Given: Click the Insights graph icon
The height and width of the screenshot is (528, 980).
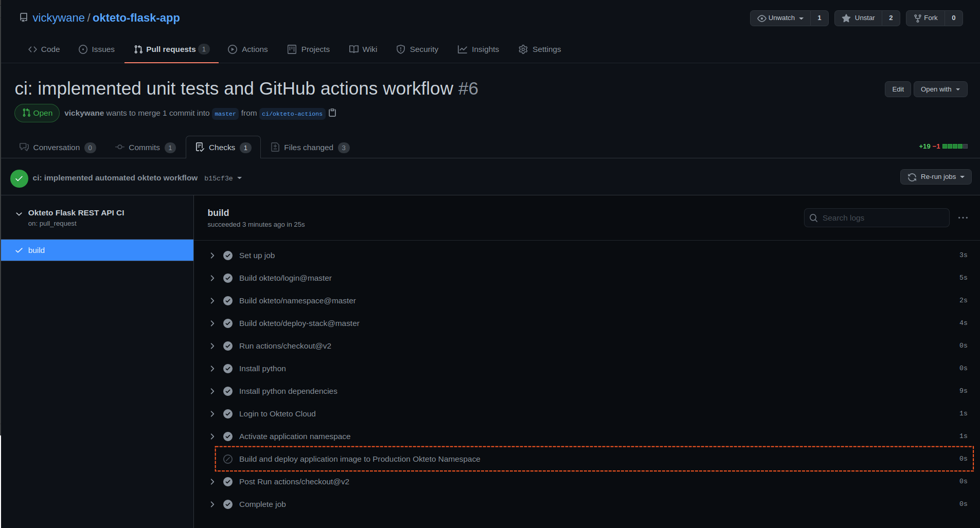Looking at the screenshot, I should click(462, 49).
